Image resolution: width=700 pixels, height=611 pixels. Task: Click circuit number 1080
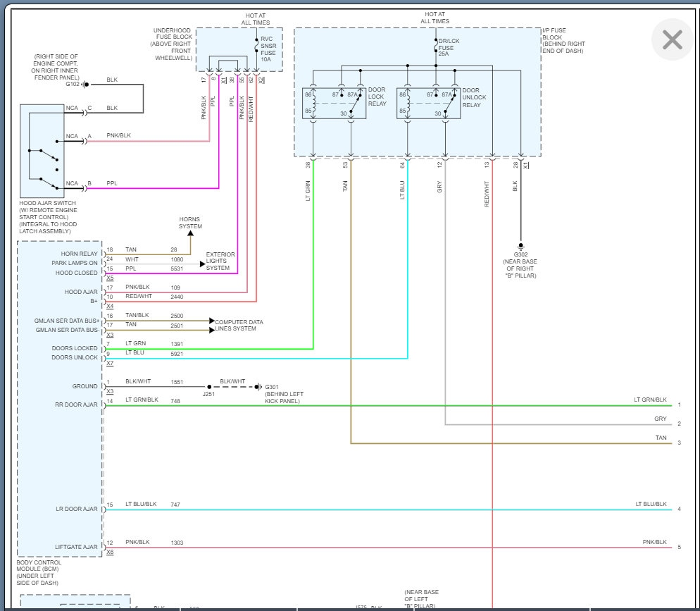coord(177,259)
